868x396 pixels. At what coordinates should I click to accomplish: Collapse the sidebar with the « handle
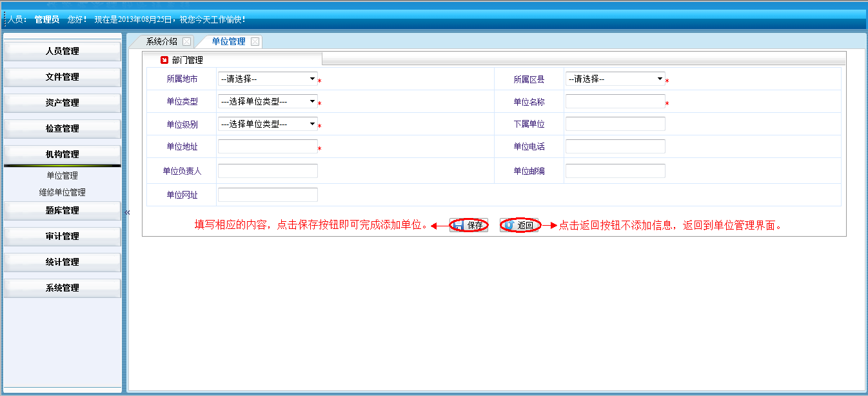127,212
